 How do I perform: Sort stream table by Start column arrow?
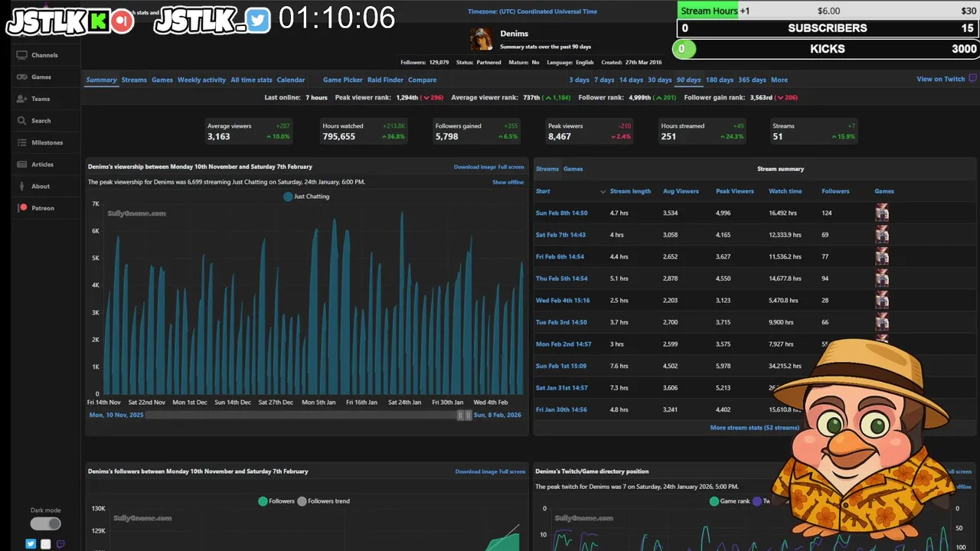603,191
